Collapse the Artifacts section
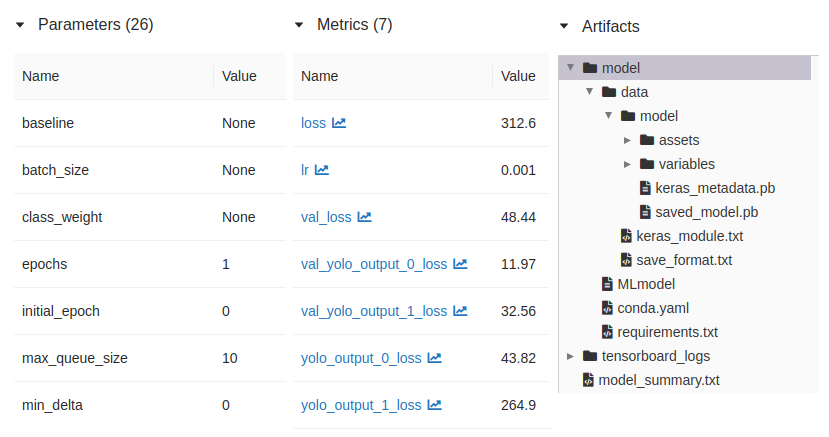The width and height of the screenshot is (829, 437). click(564, 26)
